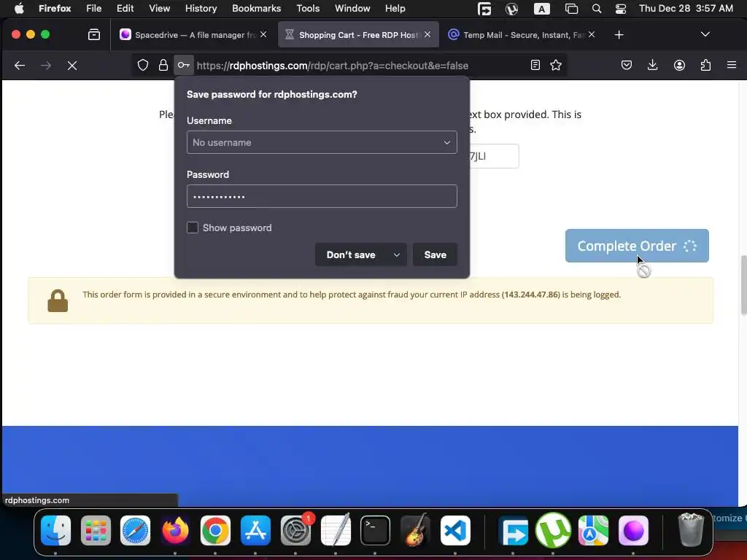Close the Spacedrive tab
Image resolution: width=747 pixels, height=560 pixels.
[263, 34]
